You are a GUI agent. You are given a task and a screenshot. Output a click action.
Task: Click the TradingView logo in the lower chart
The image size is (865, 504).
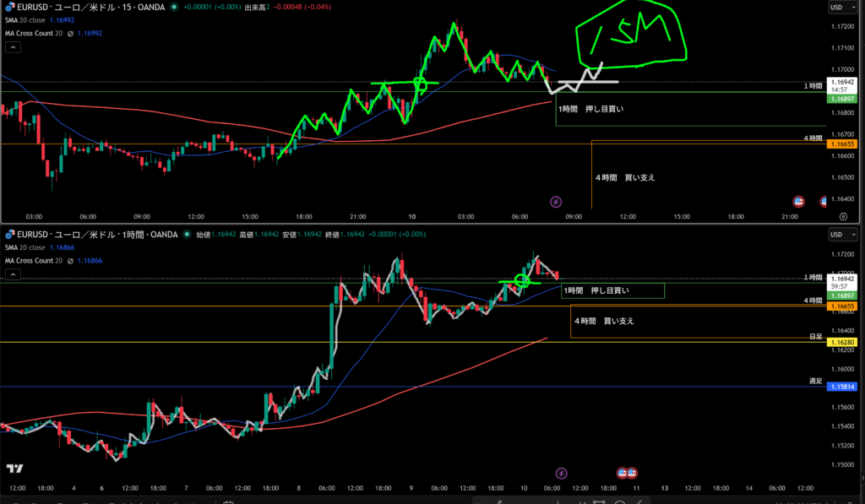coord(14,469)
